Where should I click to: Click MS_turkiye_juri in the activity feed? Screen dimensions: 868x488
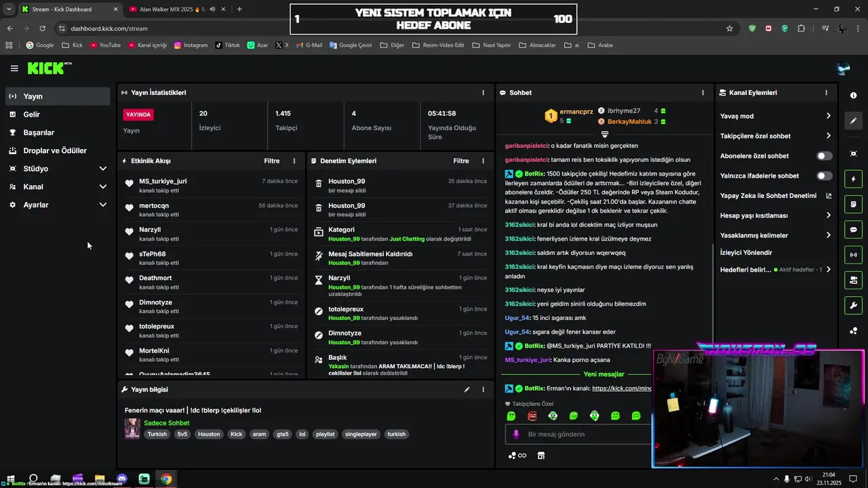(x=163, y=182)
